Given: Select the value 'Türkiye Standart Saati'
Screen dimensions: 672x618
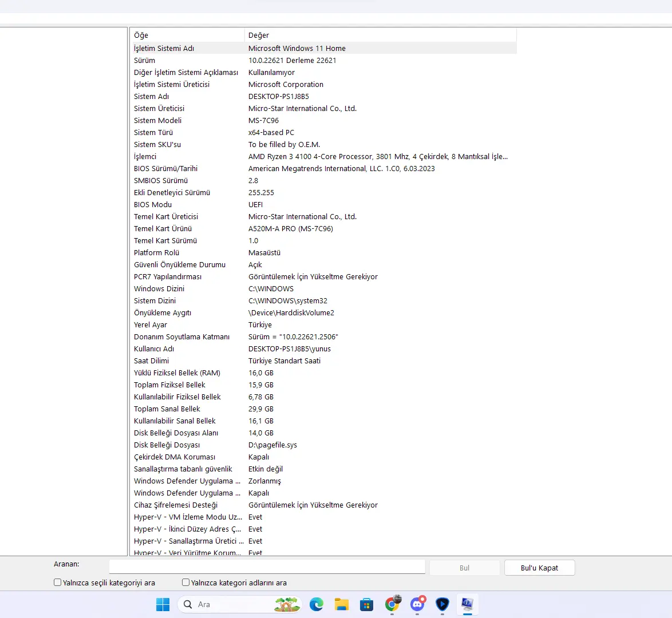Looking at the screenshot, I should [284, 360].
